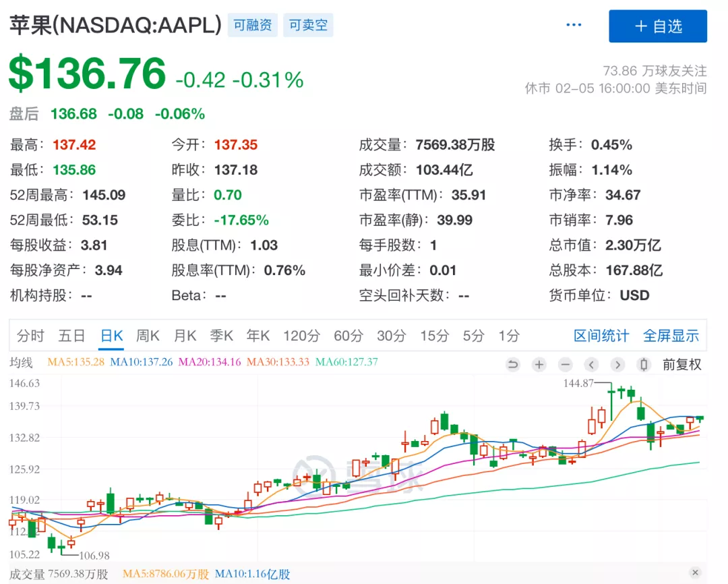Switch to the 分时 chart tab
The image size is (728, 584).
tap(30, 335)
